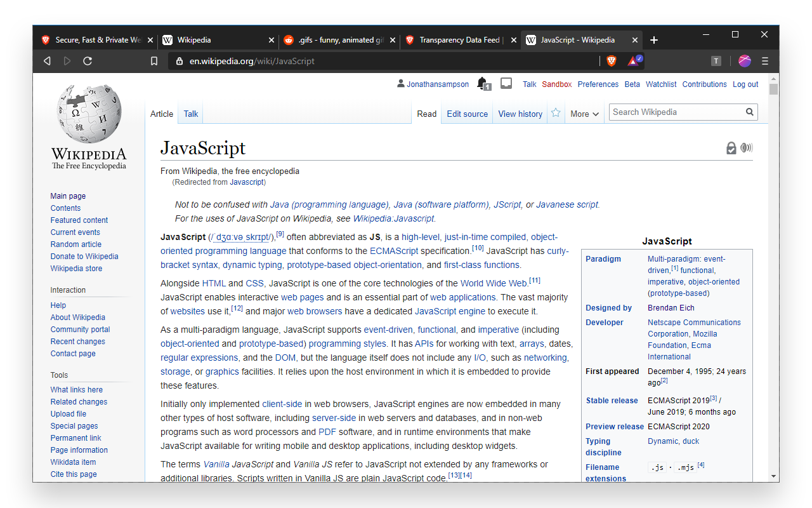Open the Brave hamburger main menu
This screenshot has width=812, height=508.
click(x=765, y=61)
